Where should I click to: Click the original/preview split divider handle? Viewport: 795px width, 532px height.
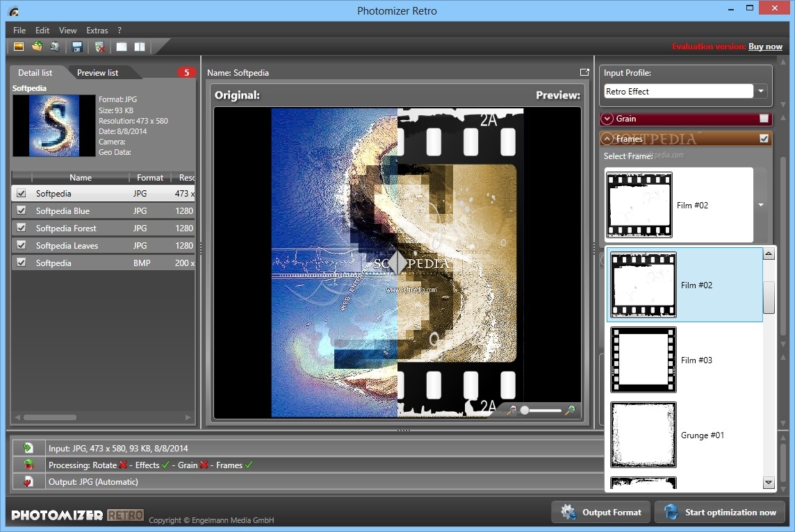[x=397, y=263]
